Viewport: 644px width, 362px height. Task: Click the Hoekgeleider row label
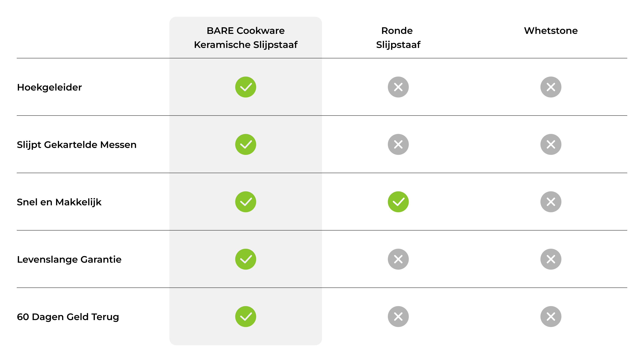coord(49,87)
